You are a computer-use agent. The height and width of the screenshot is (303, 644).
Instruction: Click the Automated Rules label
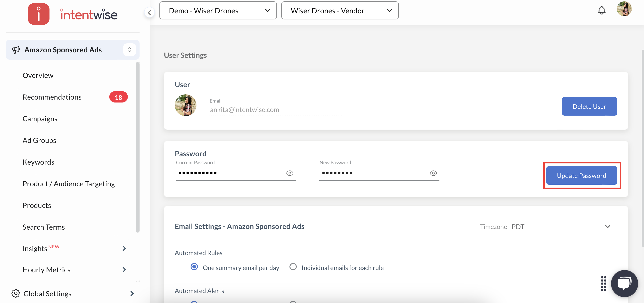(x=198, y=253)
